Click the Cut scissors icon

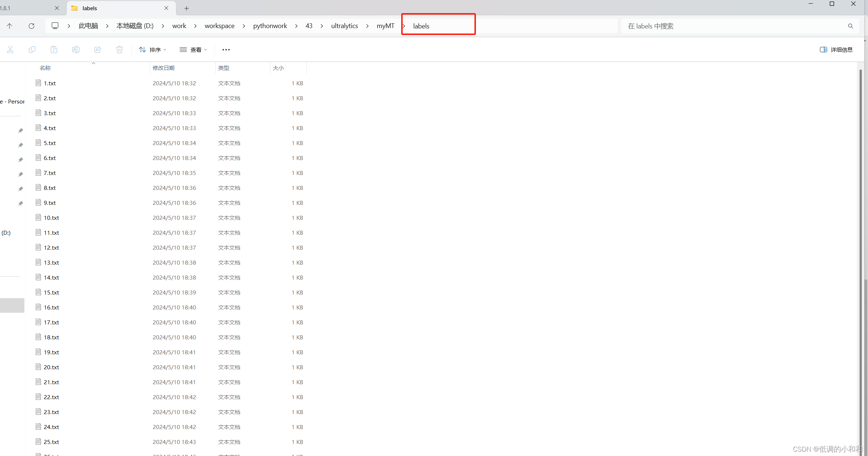tap(10, 50)
